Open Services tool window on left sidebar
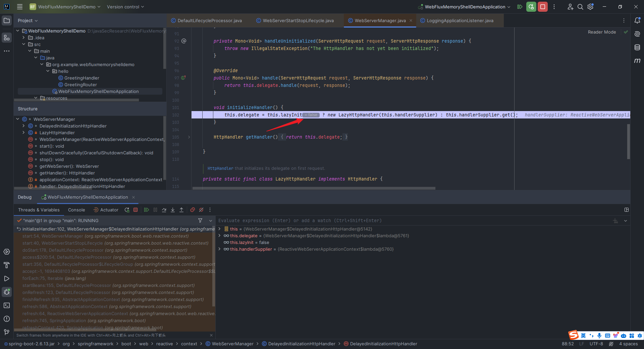 click(x=7, y=252)
